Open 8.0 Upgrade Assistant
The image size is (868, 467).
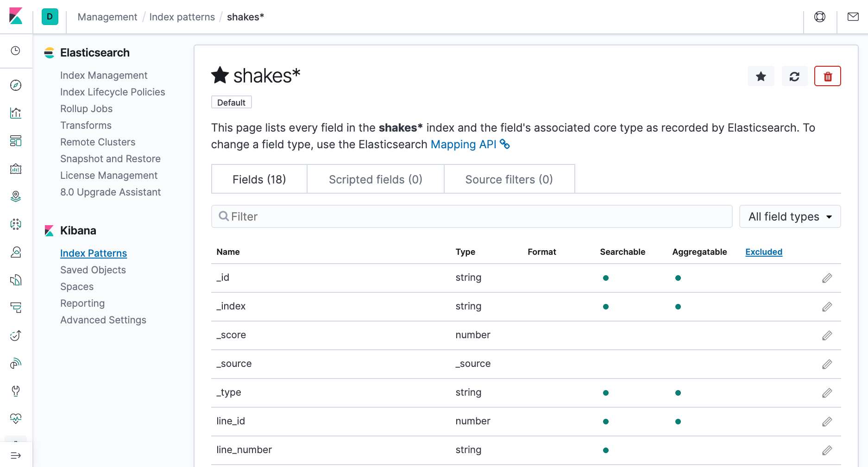[x=110, y=192]
